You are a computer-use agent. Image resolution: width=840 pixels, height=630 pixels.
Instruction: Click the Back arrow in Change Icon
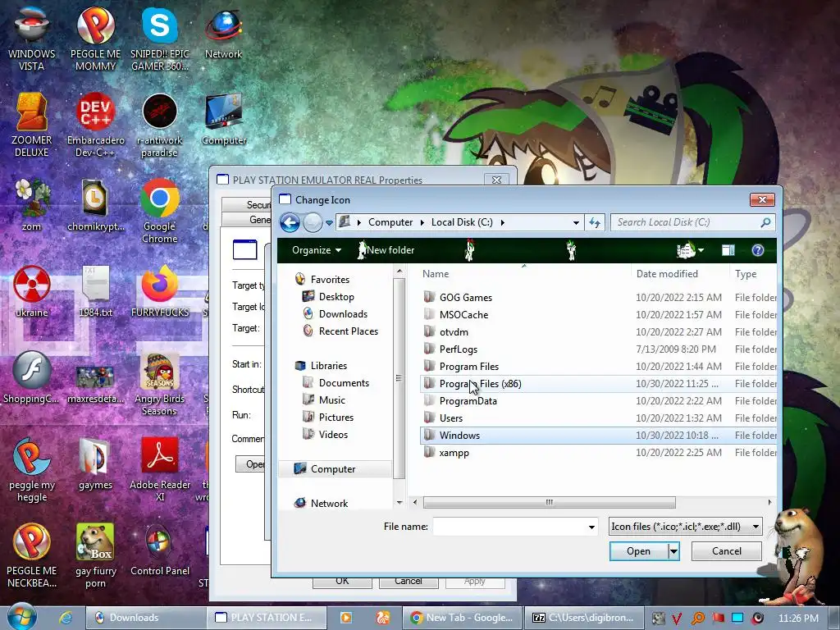(x=290, y=222)
